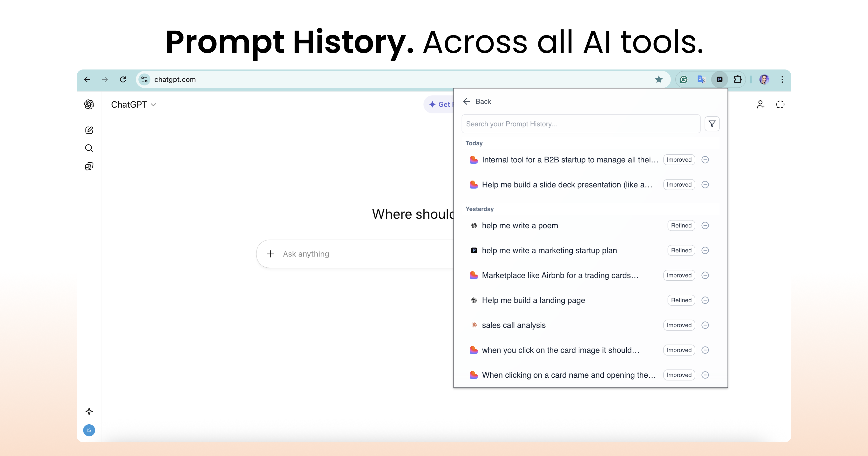Click the IS profile avatar in the sidebar
The width and height of the screenshot is (868, 456).
(89, 430)
